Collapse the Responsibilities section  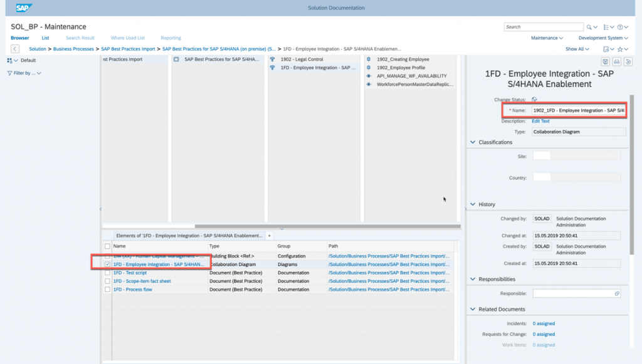(x=473, y=279)
